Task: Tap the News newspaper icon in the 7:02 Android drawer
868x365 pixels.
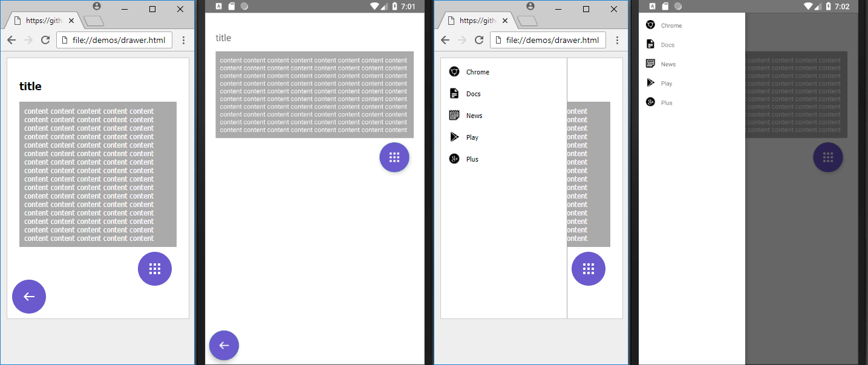Action: coord(650,64)
